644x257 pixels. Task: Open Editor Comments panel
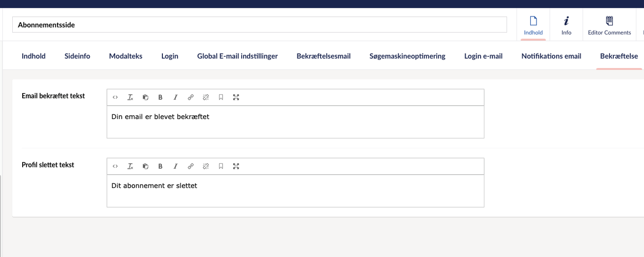[610, 25]
